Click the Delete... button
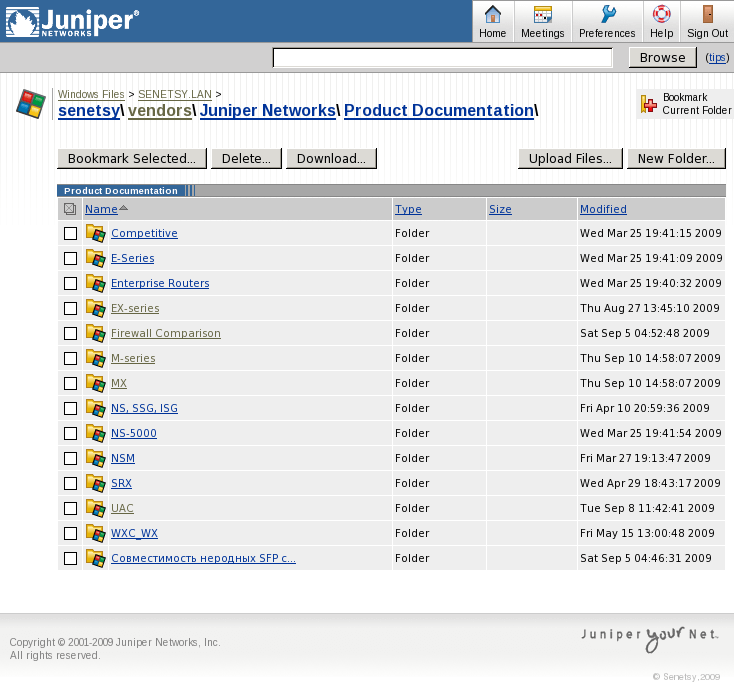 click(246, 159)
